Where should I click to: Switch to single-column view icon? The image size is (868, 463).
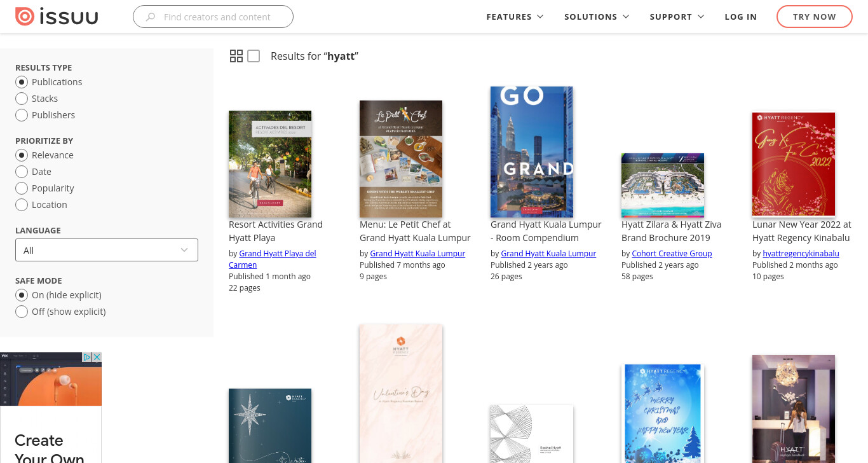coord(254,56)
